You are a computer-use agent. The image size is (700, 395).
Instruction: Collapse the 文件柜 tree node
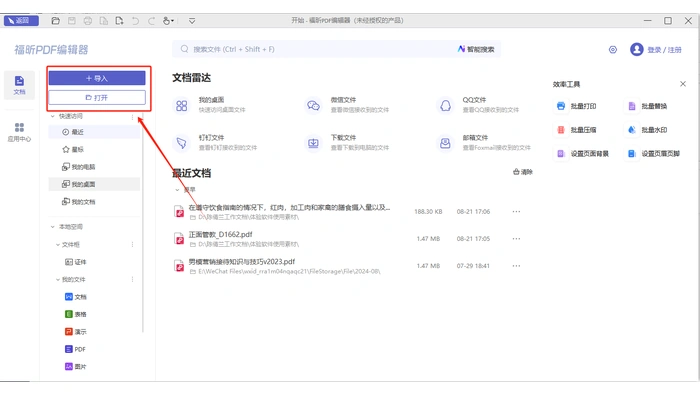(58, 245)
